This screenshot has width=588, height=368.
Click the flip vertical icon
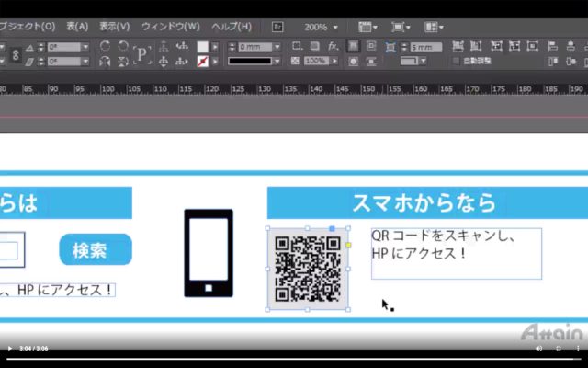[123, 62]
